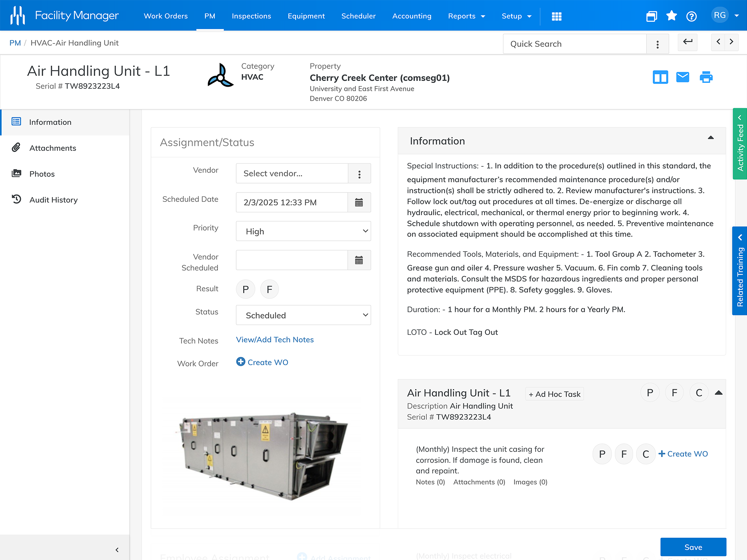Open the Reports menu
747x560 pixels.
click(x=466, y=16)
